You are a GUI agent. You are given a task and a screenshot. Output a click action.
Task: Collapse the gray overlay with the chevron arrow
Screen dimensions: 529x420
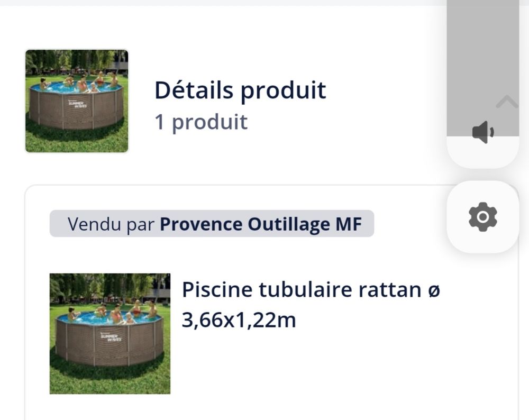(x=507, y=102)
